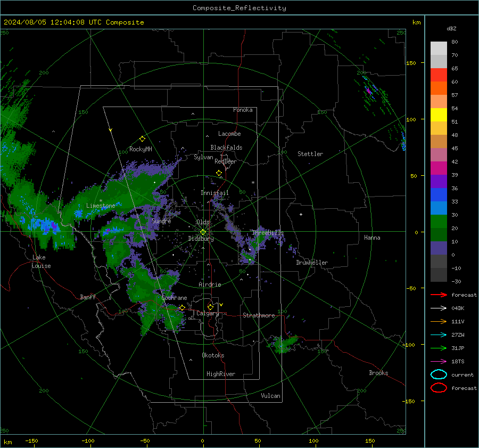Select the light blue 33-30 dBZ swatch
The width and height of the screenshot is (479, 448).
click(x=439, y=208)
